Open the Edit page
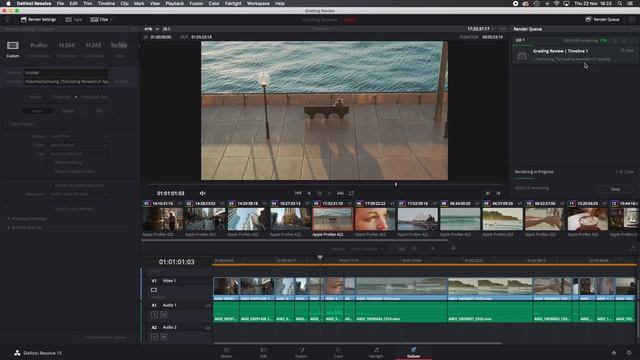The image size is (640, 360). 264,353
